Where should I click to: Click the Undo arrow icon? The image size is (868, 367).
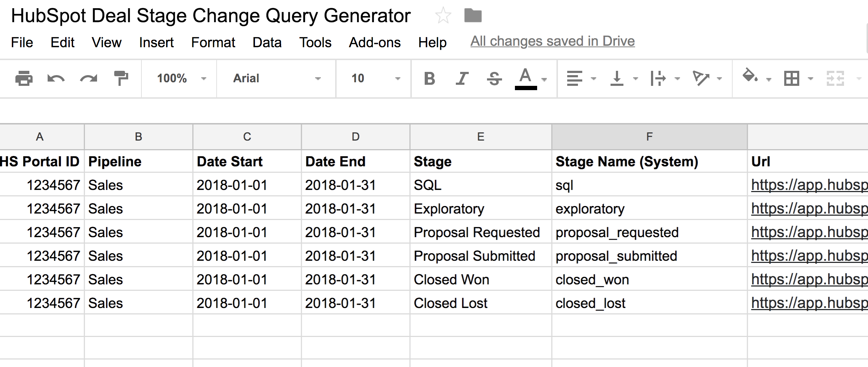coord(56,78)
